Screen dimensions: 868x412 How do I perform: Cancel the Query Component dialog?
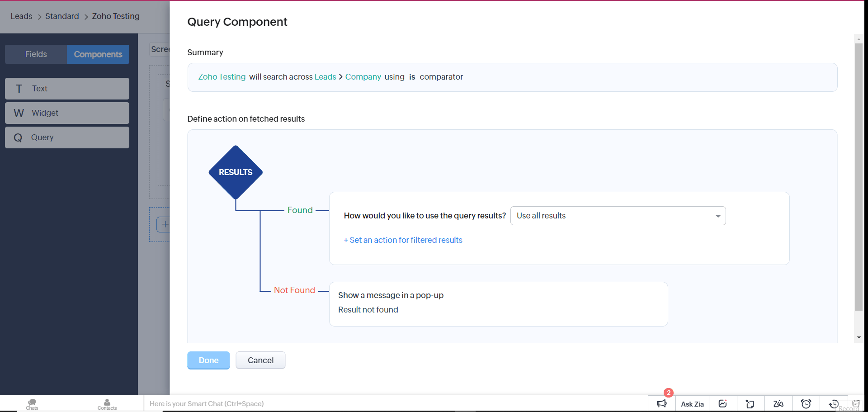click(x=260, y=360)
